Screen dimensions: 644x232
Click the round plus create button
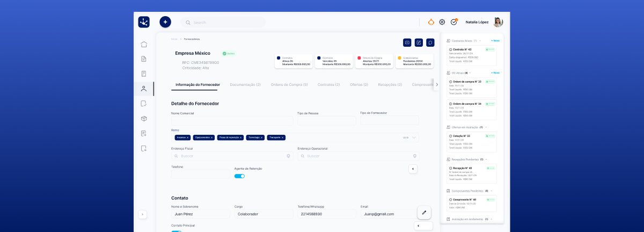point(165,22)
